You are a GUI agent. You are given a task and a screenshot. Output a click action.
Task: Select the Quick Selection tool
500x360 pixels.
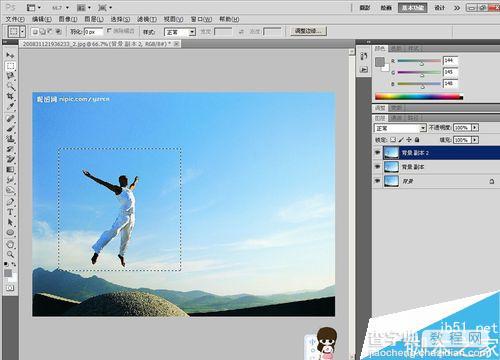coord(10,86)
